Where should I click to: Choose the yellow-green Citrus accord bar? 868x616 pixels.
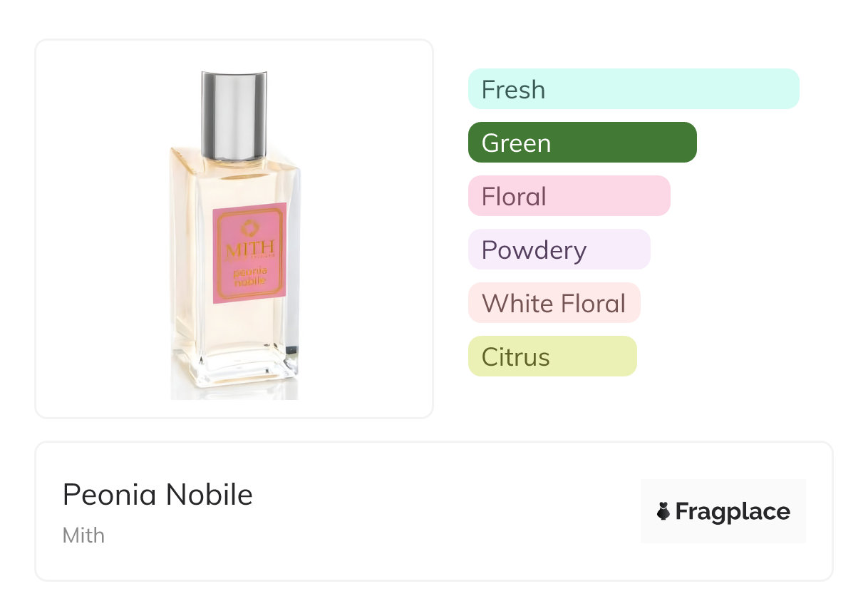click(x=552, y=356)
